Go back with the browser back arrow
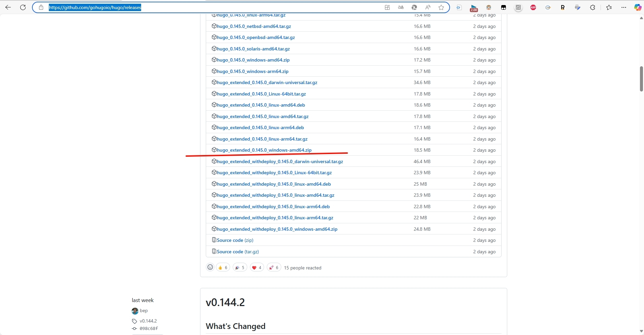 point(8,7)
